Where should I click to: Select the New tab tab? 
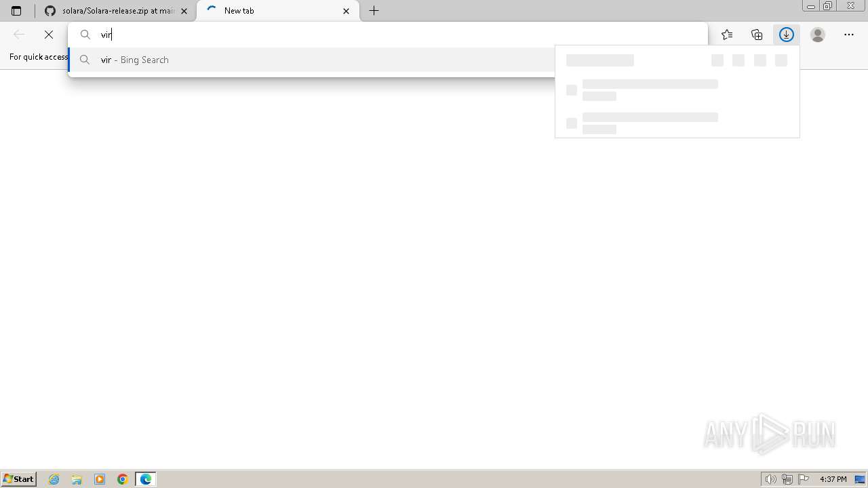(x=278, y=11)
